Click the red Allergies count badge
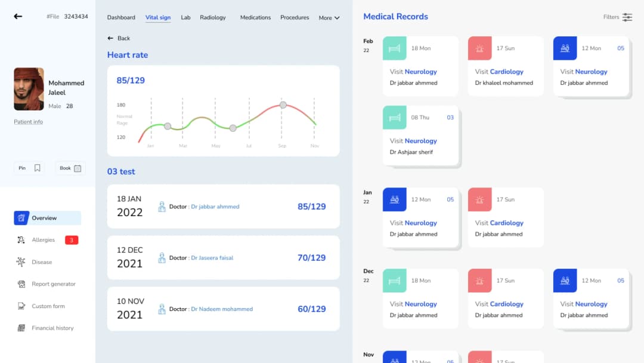Screen dimensions: 644x363 coord(72,239)
